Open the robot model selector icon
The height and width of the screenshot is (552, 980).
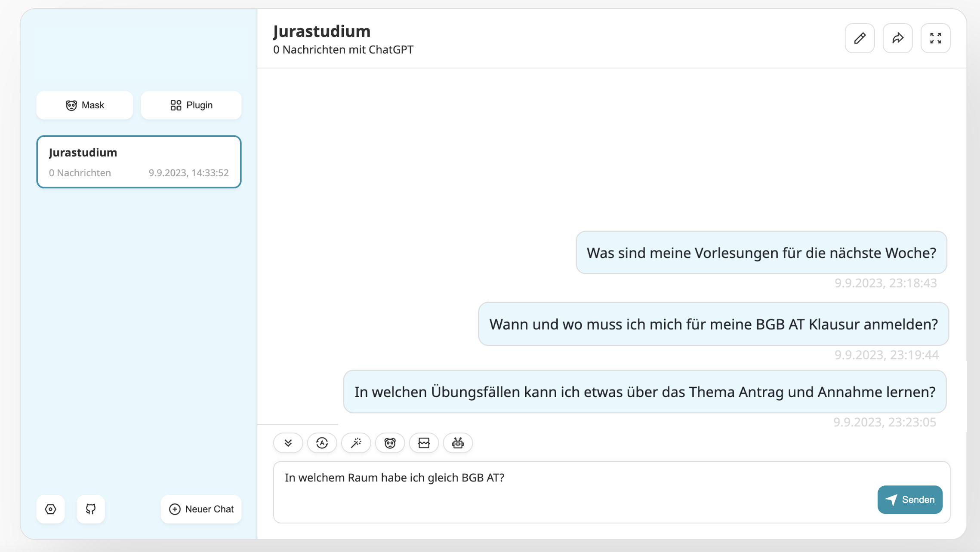click(457, 443)
